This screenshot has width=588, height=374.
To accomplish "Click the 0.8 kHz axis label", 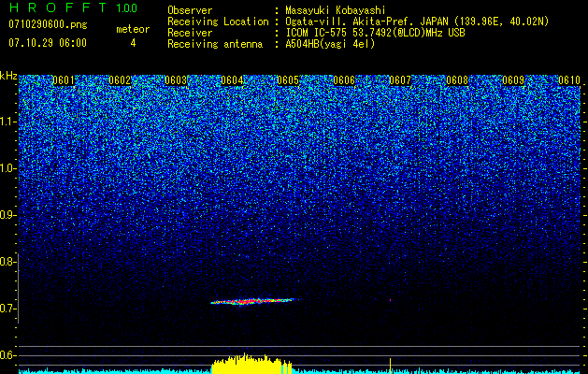I will (8, 262).
